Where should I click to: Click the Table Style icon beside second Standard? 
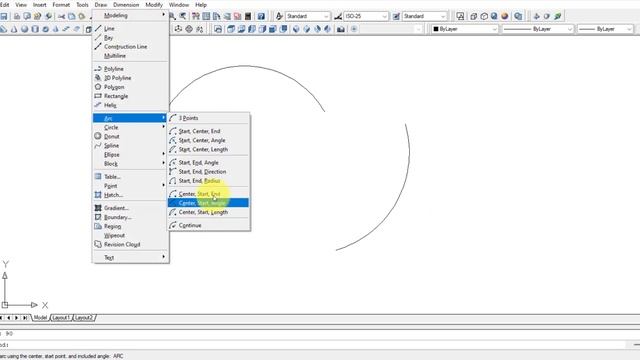tap(396, 16)
